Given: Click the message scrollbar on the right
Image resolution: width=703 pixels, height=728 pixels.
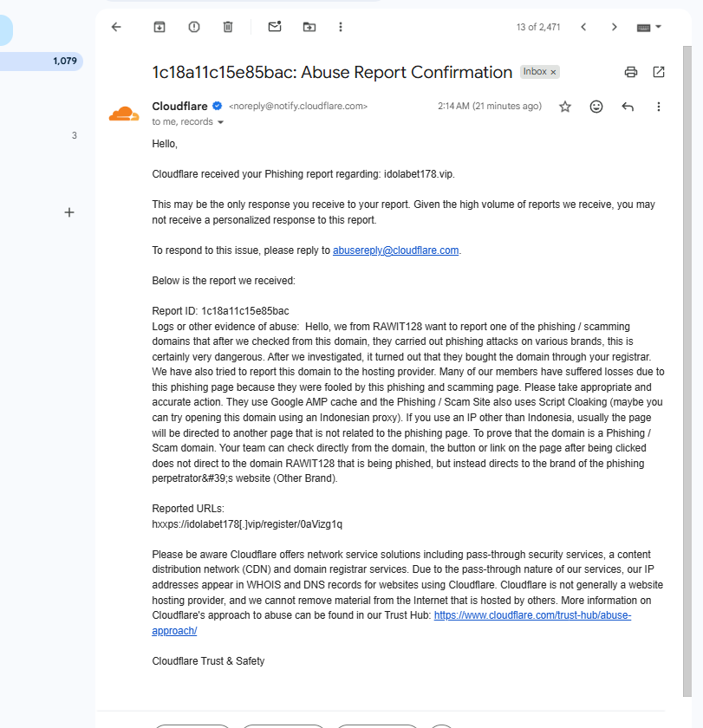Looking at the screenshot, I should [687, 371].
